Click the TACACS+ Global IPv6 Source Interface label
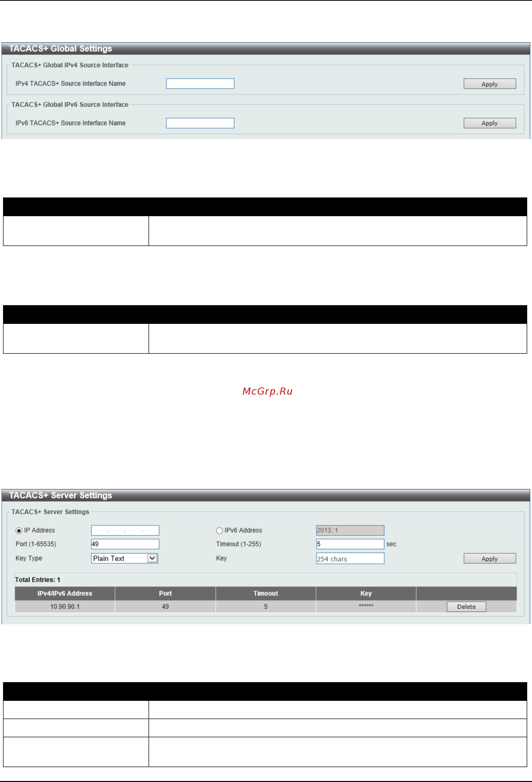 click(x=70, y=105)
